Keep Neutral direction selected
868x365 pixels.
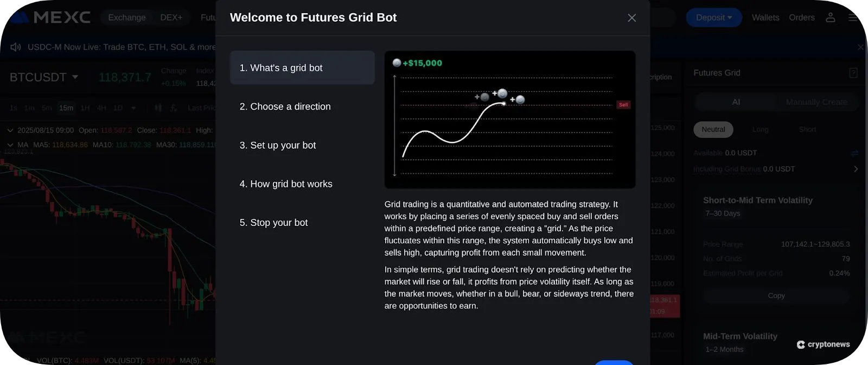click(713, 129)
